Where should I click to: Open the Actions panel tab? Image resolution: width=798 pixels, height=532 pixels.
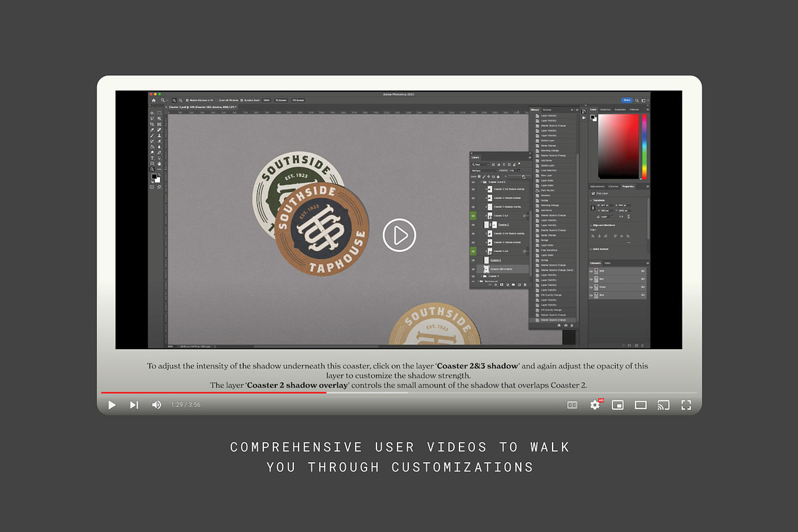tap(547, 110)
